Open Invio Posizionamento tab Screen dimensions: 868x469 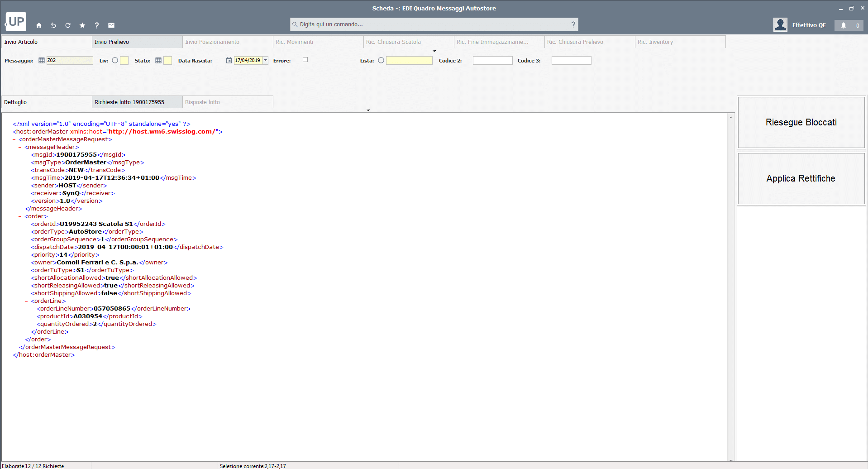(228, 42)
